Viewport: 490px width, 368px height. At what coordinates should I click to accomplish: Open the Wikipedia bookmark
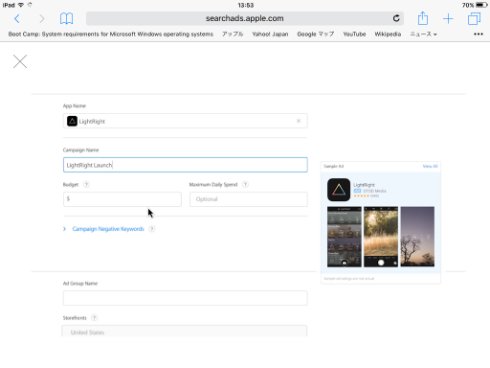pos(388,34)
